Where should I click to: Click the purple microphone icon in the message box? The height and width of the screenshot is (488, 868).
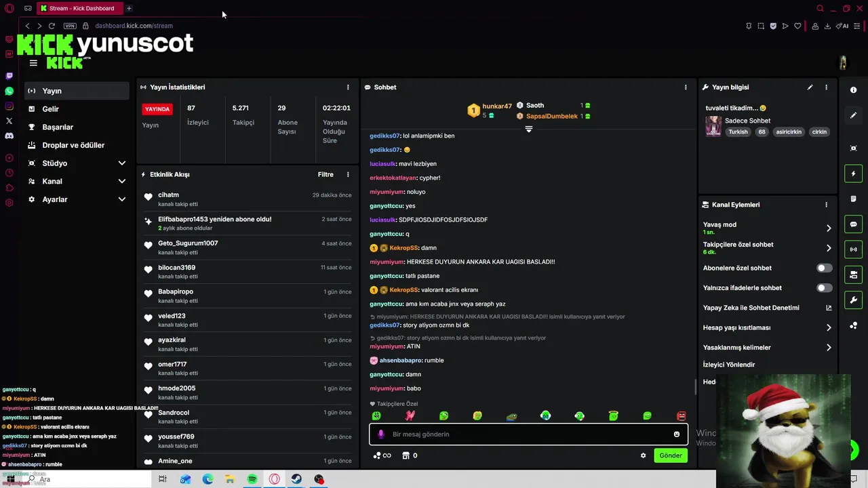pyautogui.click(x=380, y=434)
